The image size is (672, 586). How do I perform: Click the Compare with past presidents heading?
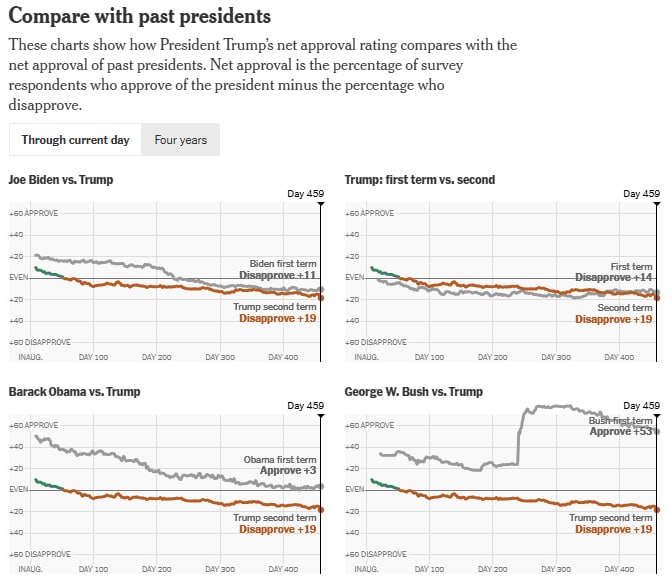(x=139, y=17)
